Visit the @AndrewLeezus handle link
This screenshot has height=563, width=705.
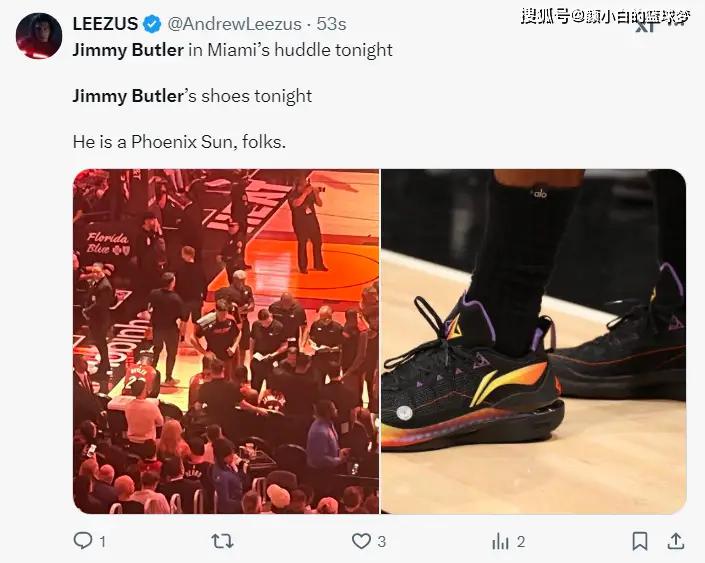234,24
